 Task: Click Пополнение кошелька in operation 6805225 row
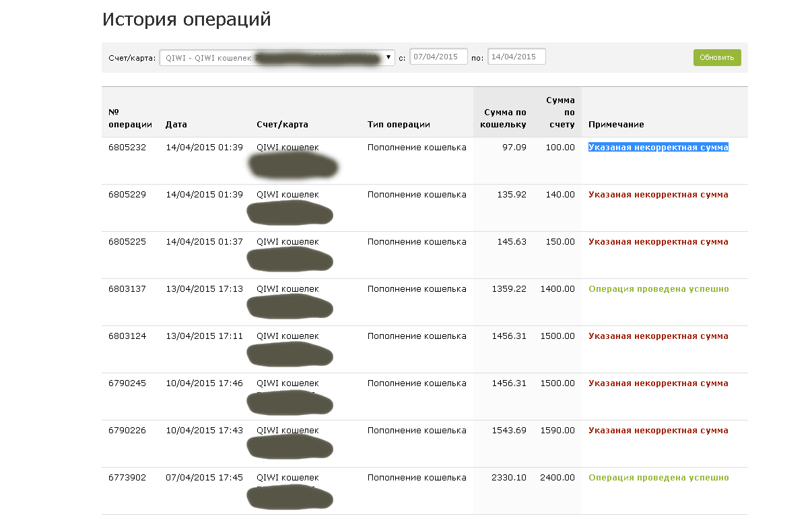tap(417, 241)
